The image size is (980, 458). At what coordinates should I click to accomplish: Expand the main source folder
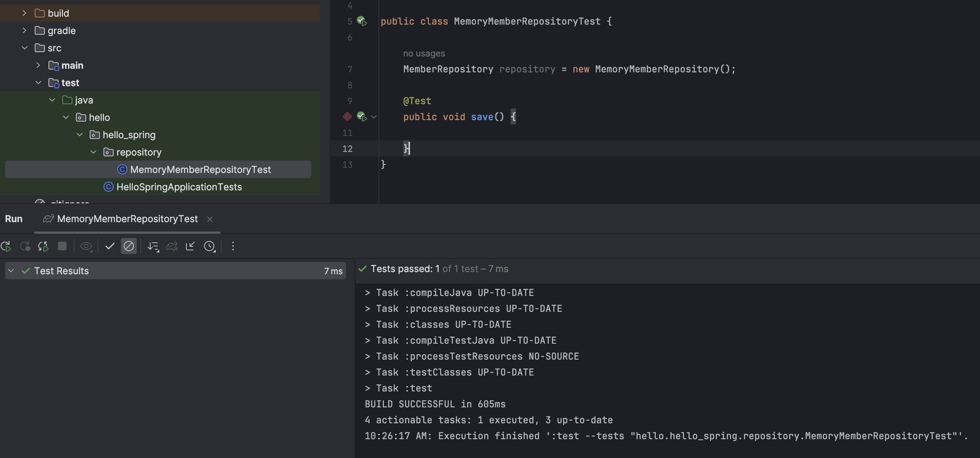(x=38, y=65)
